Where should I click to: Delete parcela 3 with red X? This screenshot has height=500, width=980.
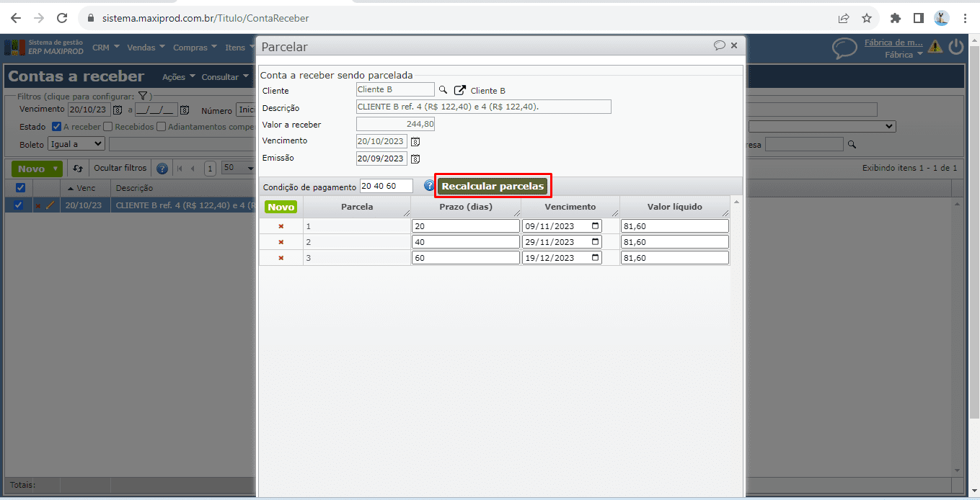[281, 258]
